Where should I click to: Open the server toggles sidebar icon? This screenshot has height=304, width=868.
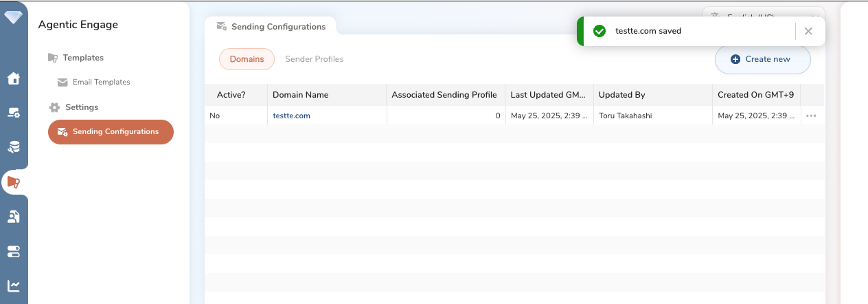[x=14, y=252]
